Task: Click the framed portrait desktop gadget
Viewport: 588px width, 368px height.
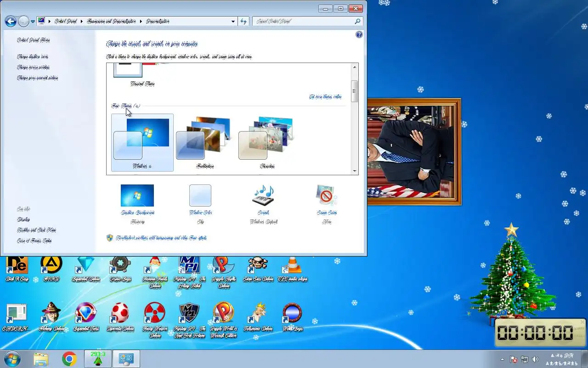Action: pyautogui.click(x=414, y=151)
